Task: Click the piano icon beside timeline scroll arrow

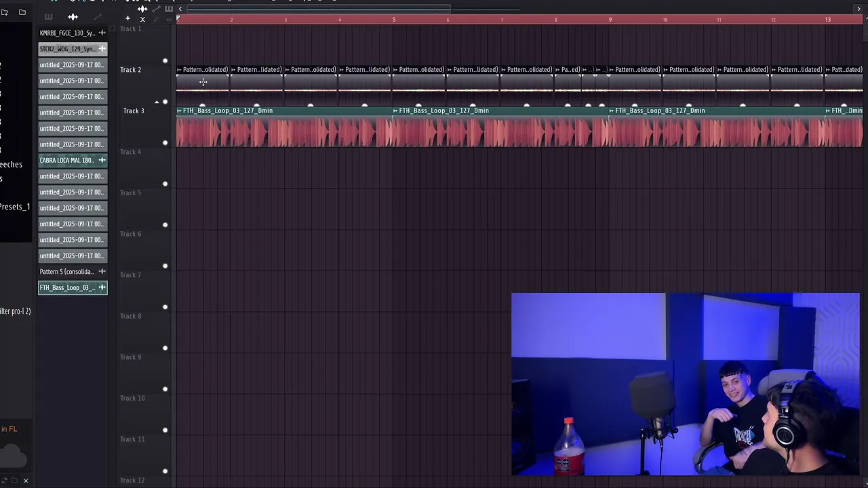Action: (x=169, y=9)
